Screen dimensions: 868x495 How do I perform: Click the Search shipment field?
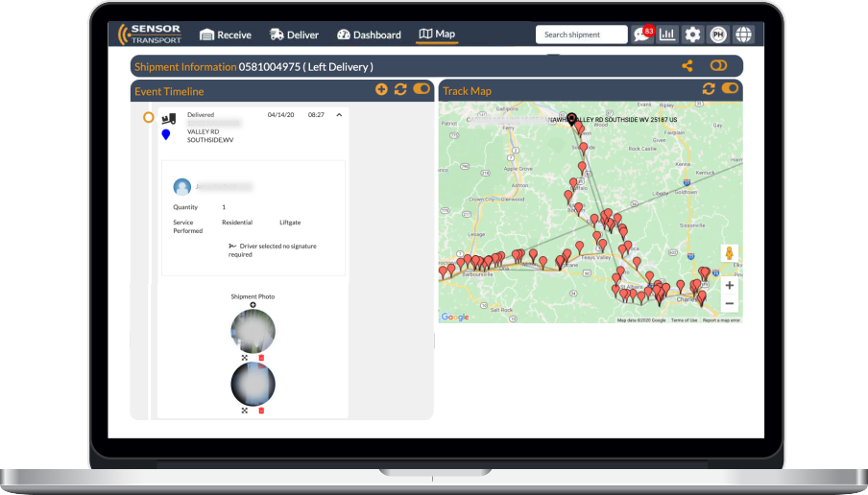point(580,35)
